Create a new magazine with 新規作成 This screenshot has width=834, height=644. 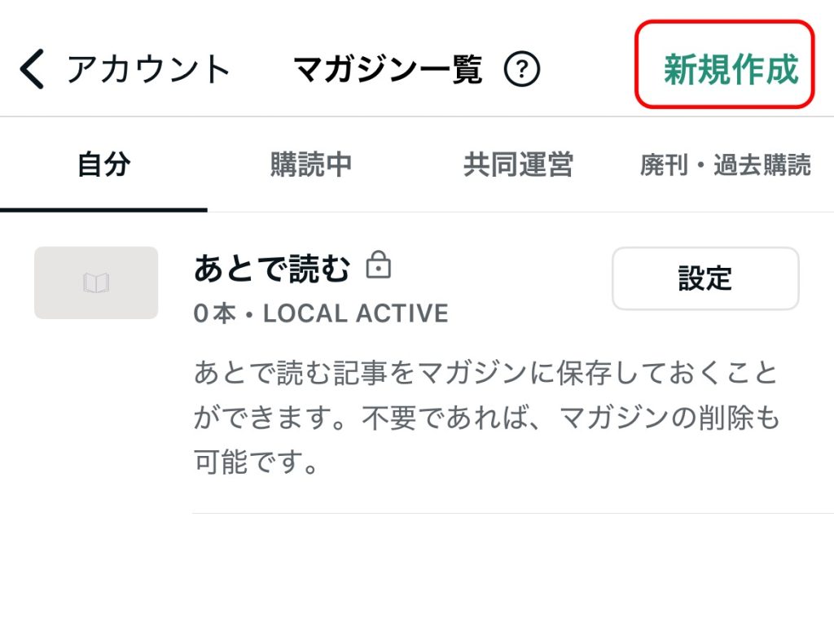coord(731,69)
